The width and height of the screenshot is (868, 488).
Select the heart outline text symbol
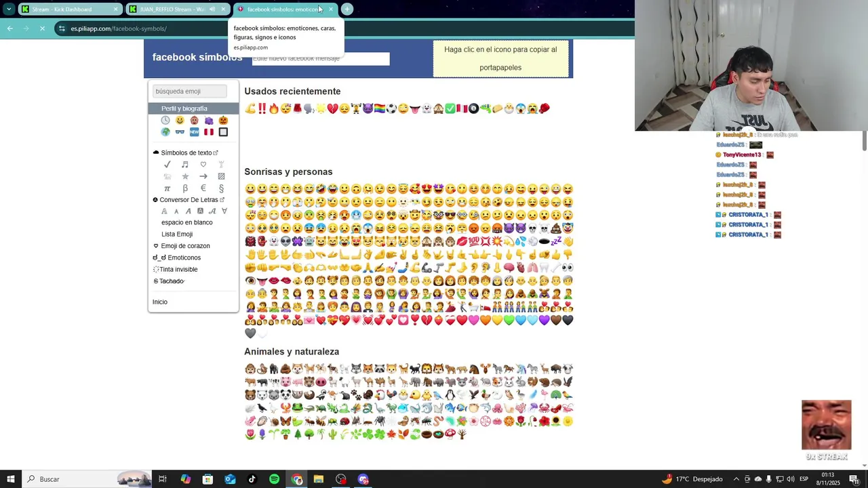tap(203, 165)
